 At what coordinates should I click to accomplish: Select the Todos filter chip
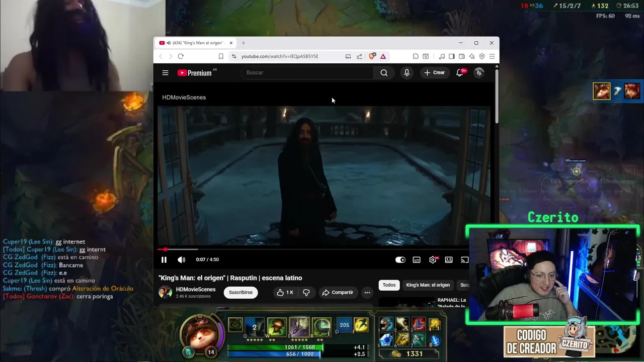389,285
